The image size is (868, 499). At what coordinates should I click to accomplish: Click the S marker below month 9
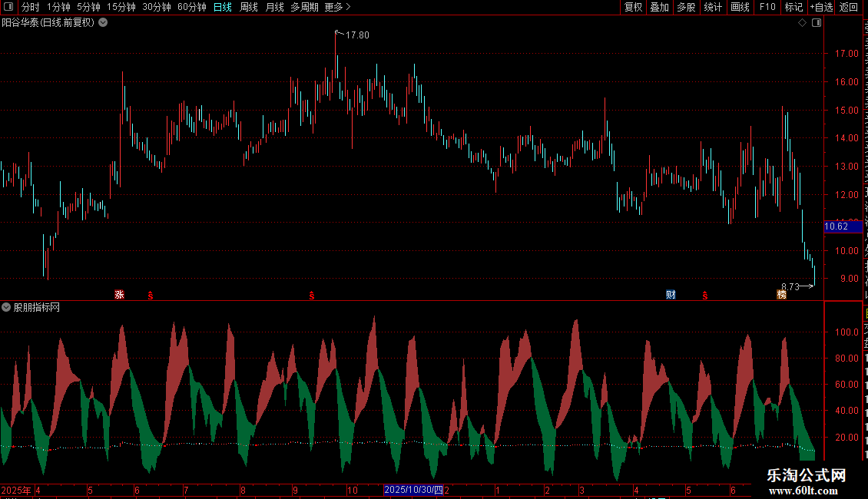point(312,296)
